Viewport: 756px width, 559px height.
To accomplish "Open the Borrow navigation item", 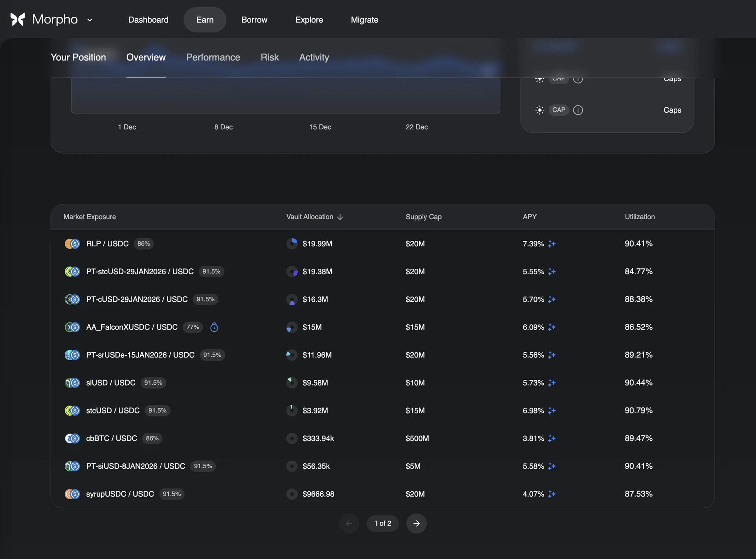I will click(254, 20).
